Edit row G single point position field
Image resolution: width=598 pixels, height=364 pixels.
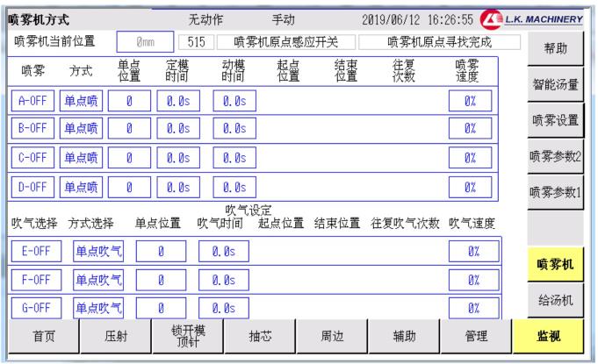[x=161, y=308]
